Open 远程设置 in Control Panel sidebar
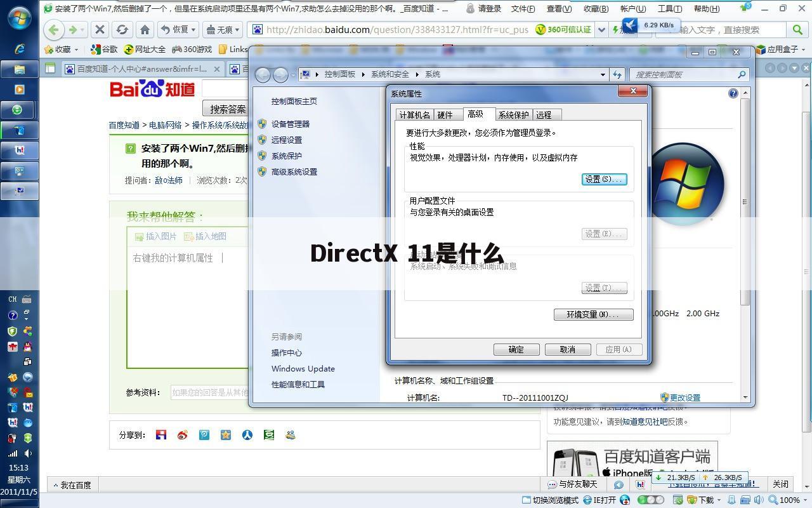The height and width of the screenshot is (508, 812). click(287, 140)
